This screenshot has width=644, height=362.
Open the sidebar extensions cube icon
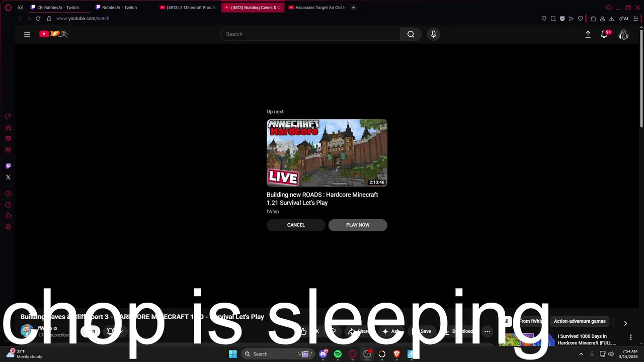click(x=8, y=216)
